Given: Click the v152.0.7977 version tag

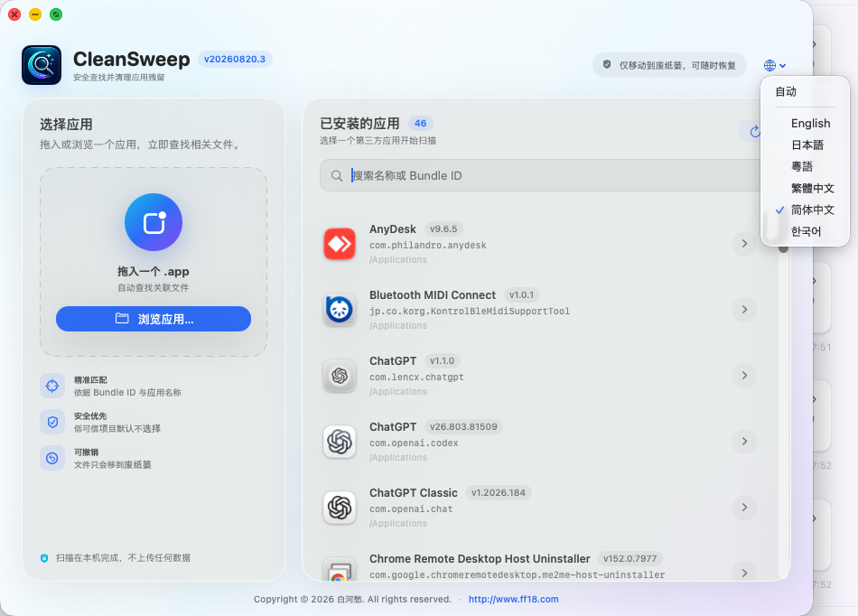Looking at the screenshot, I should (630, 558).
